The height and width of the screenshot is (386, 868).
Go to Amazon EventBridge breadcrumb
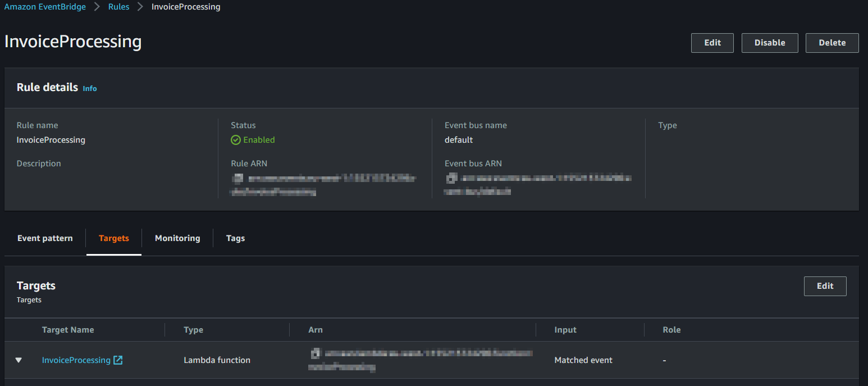click(x=45, y=7)
